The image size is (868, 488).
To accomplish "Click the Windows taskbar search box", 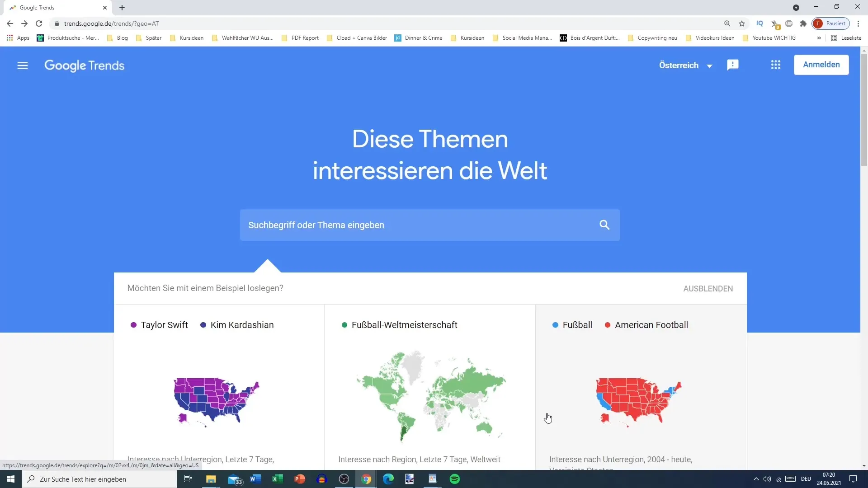I will pyautogui.click(x=99, y=479).
